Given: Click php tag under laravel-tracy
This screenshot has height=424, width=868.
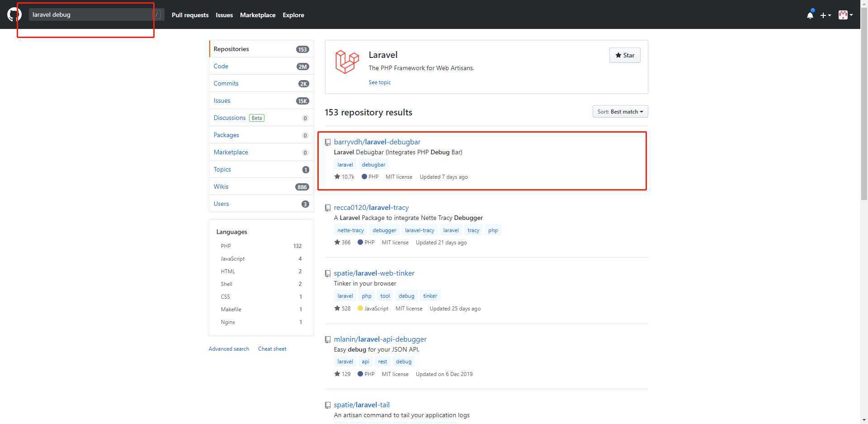Looking at the screenshot, I should coord(493,230).
